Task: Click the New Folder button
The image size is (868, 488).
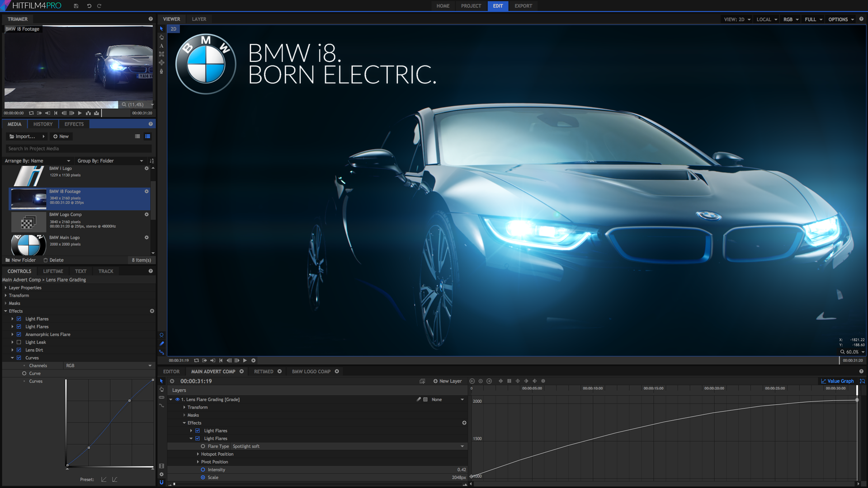Action: pyautogui.click(x=22, y=260)
